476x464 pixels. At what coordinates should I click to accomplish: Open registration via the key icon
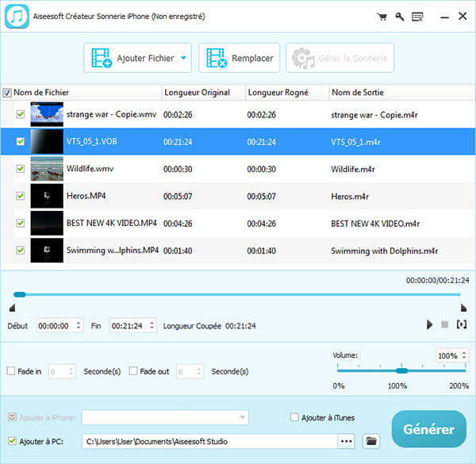click(399, 16)
